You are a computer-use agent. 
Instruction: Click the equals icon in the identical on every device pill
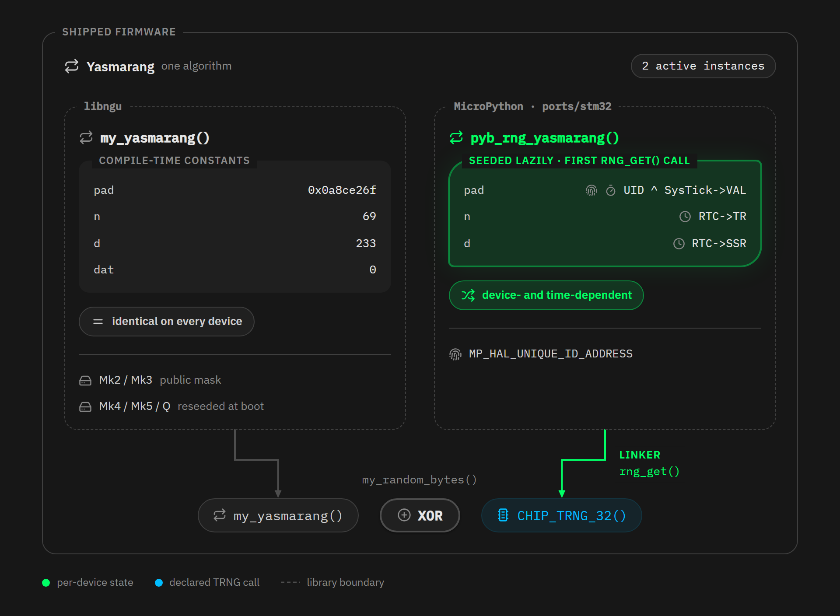pyautogui.click(x=98, y=322)
